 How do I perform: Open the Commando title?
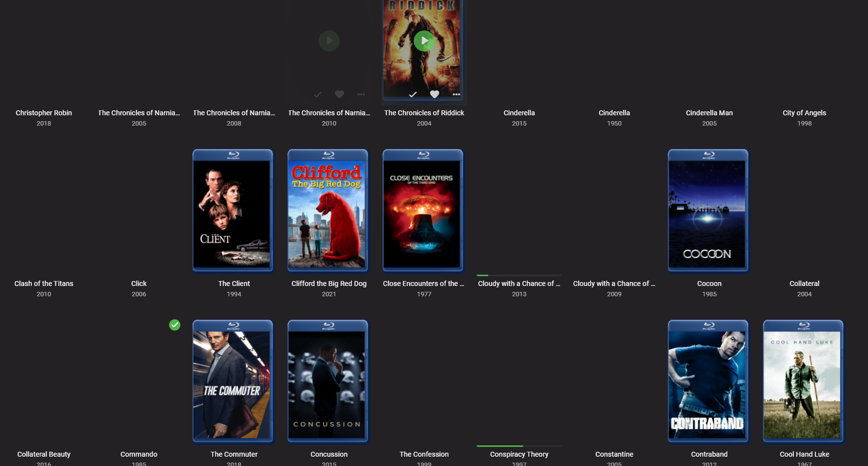pos(139,454)
